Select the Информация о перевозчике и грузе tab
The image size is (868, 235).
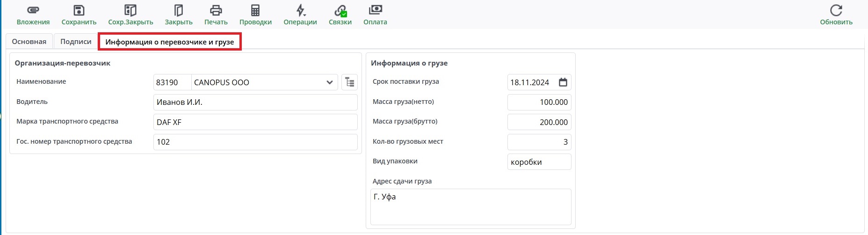click(169, 42)
